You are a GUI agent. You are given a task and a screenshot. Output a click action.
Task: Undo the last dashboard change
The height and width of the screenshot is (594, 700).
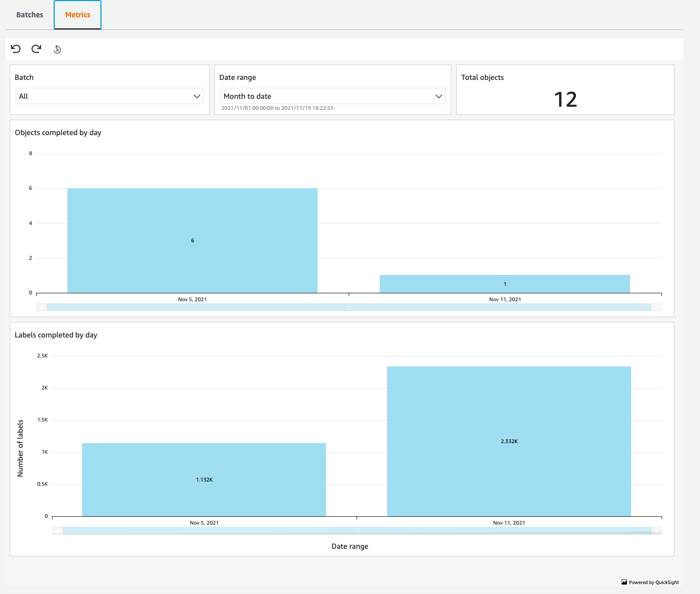click(x=15, y=48)
